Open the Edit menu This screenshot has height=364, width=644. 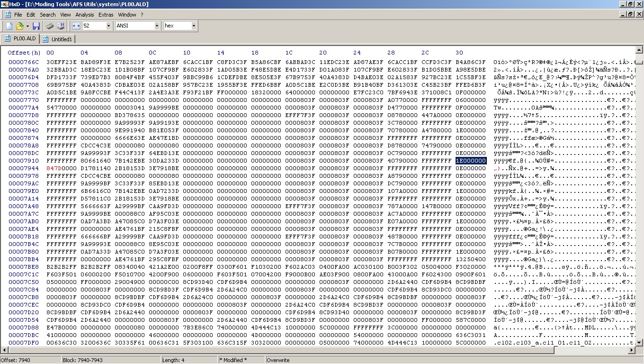click(31, 15)
